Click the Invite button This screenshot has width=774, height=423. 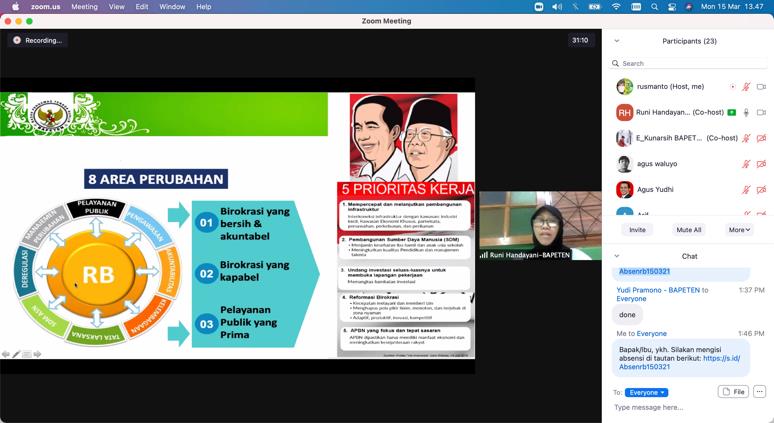[637, 230]
